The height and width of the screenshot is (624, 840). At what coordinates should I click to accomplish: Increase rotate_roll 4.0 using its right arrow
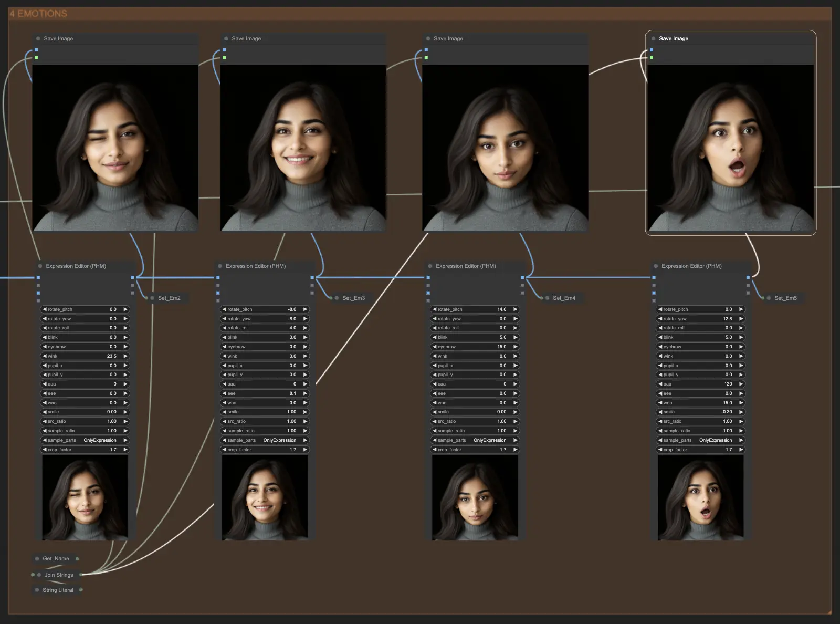click(305, 328)
